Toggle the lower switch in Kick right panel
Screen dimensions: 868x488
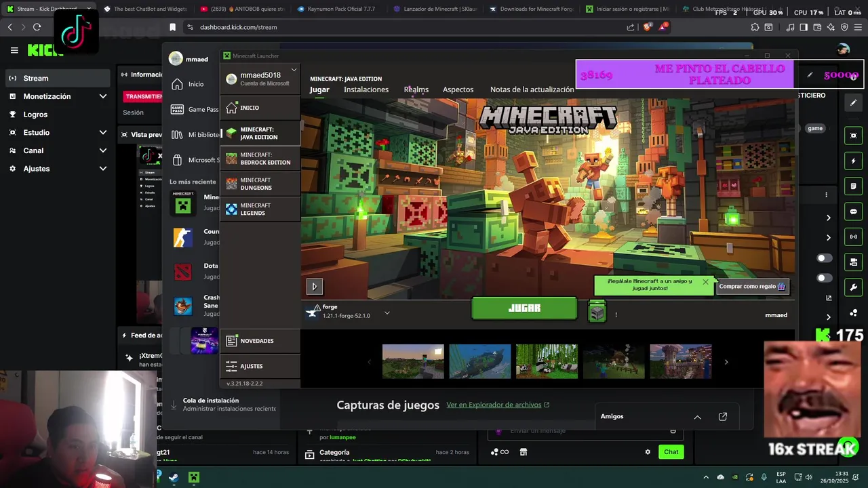(x=825, y=278)
